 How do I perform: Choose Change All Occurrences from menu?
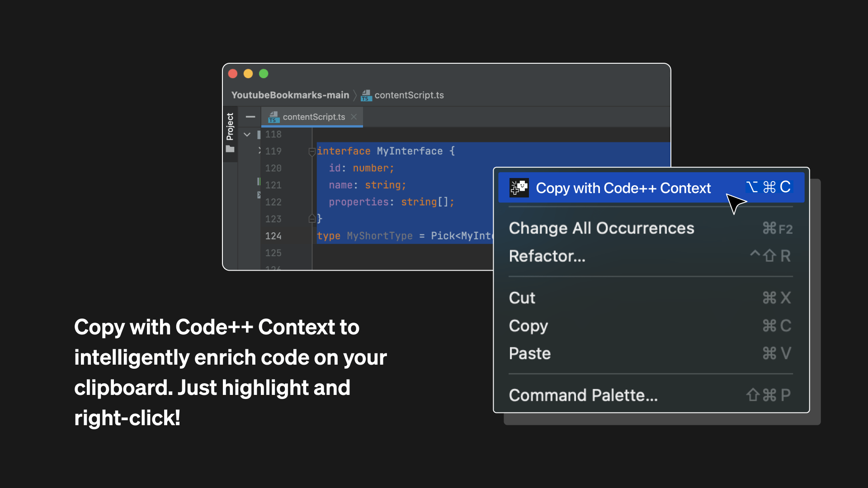coord(601,228)
